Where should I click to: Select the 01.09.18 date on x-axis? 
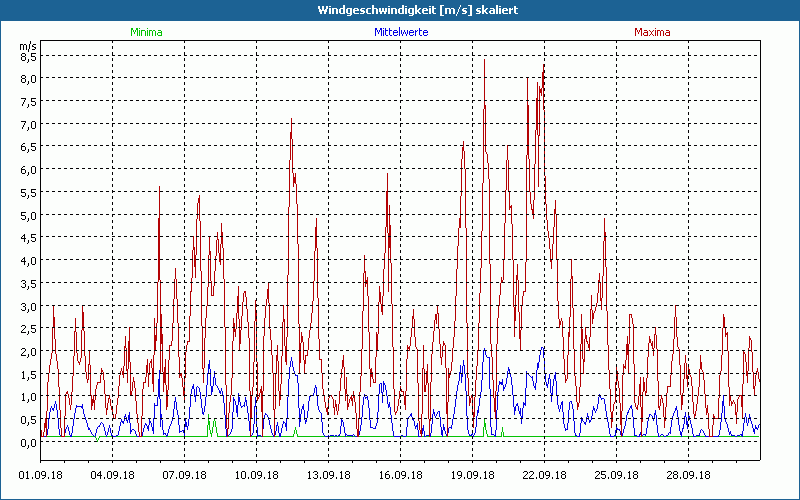(41, 475)
